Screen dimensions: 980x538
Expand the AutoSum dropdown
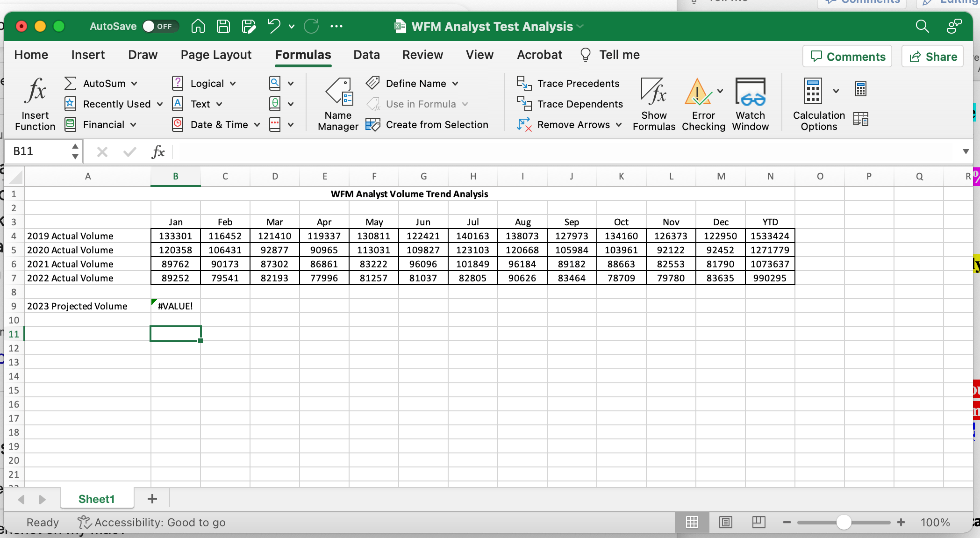pos(135,84)
